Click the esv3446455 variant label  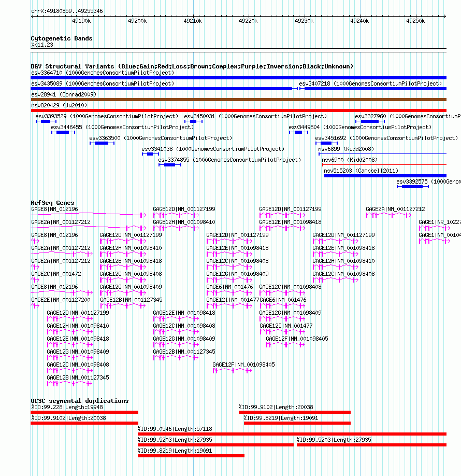pos(122,127)
